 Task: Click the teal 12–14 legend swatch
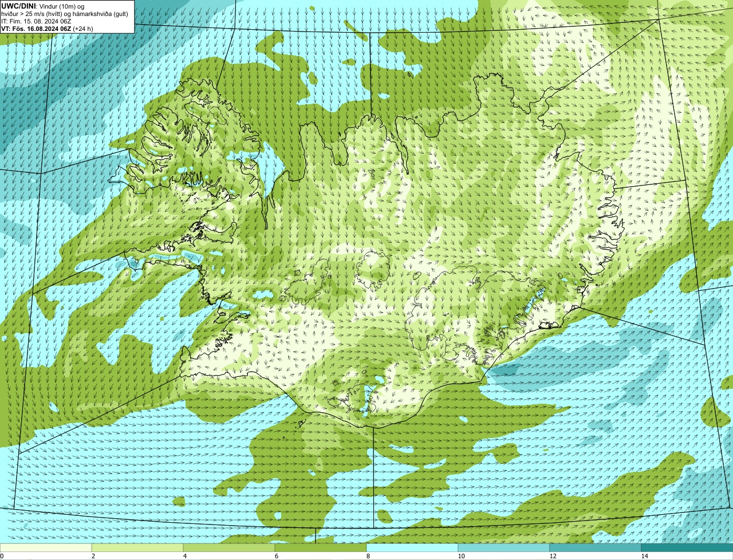pos(596,547)
